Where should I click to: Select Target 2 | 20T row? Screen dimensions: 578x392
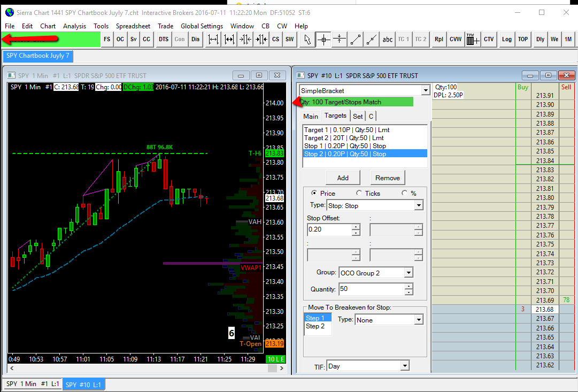click(365, 138)
